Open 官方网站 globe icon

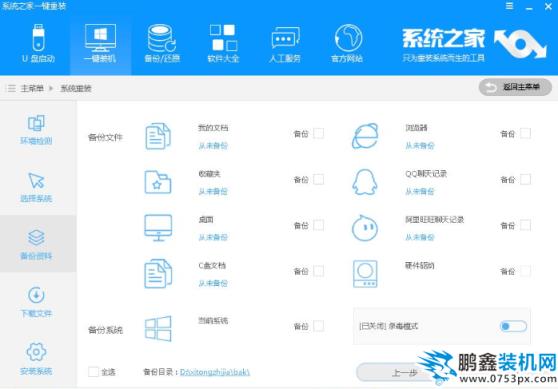coord(347,44)
